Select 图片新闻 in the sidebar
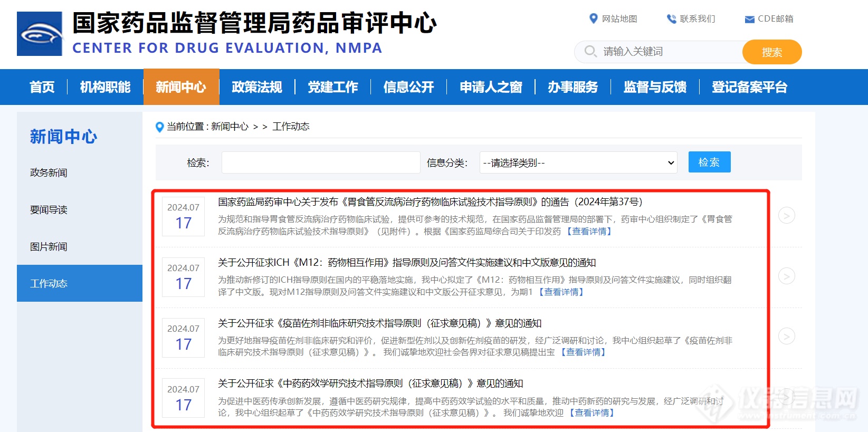 [49, 246]
